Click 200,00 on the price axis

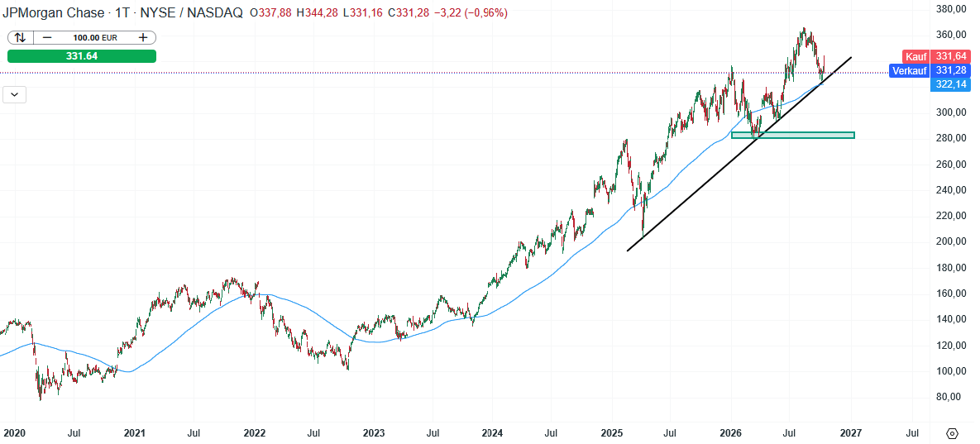pos(952,241)
